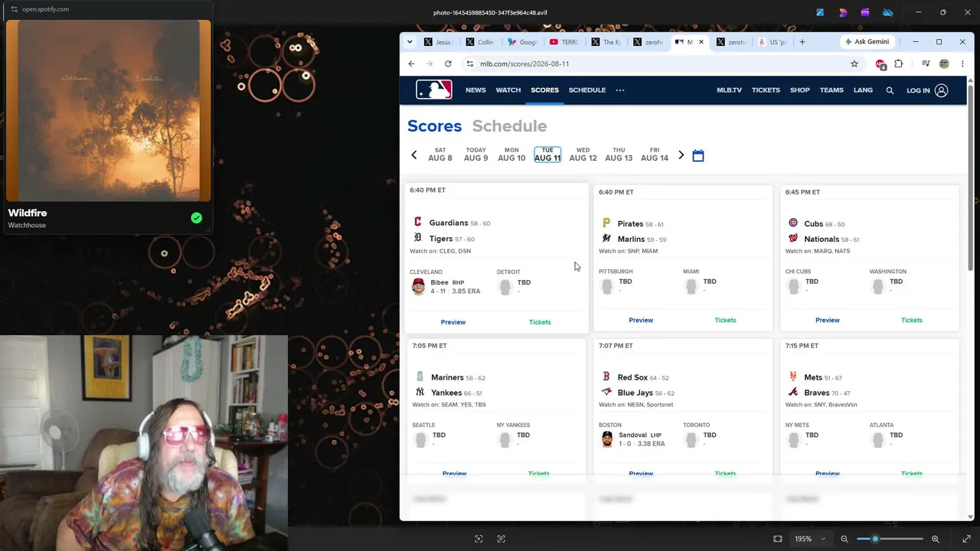Open the Designer icon in Photos title bar
Screen dimensions: 980x551
(843, 12)
